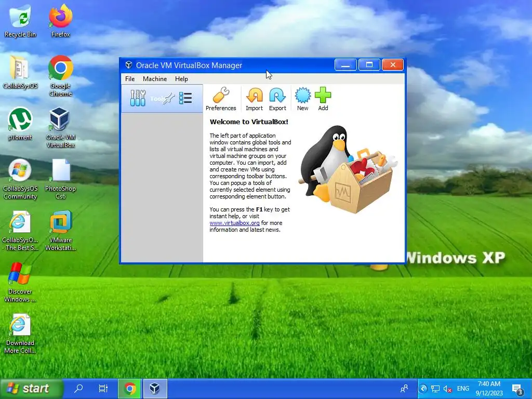Select the Oracle VM VirtualBox desktop shortcut
This screenshot has width=532, height=399.
point(60,128)
